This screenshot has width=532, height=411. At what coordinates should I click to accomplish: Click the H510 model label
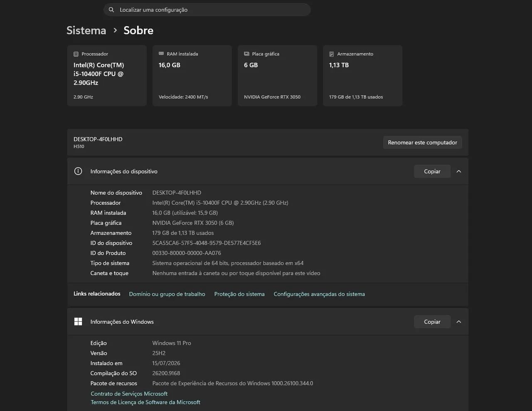79,147
